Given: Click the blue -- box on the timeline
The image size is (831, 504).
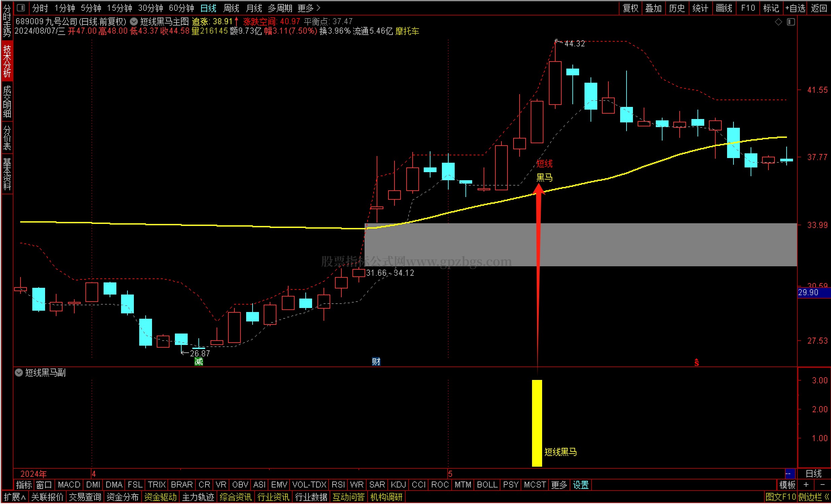Looking at the screenshot, I should point(790,474).
